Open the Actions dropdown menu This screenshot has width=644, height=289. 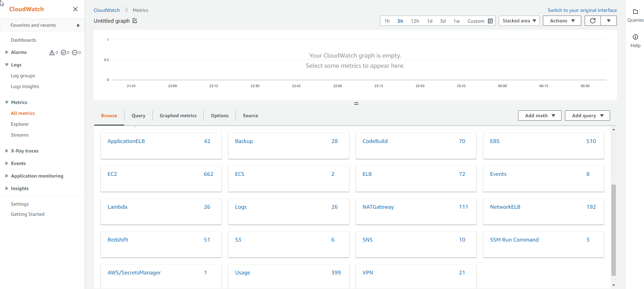(x=562, y=21)
